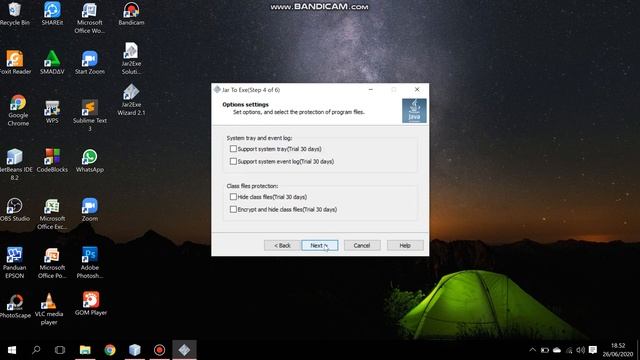Open the Jar2Exe Wizard 2.1 desktop icon
Screen dimensions: 640x360
131,100
